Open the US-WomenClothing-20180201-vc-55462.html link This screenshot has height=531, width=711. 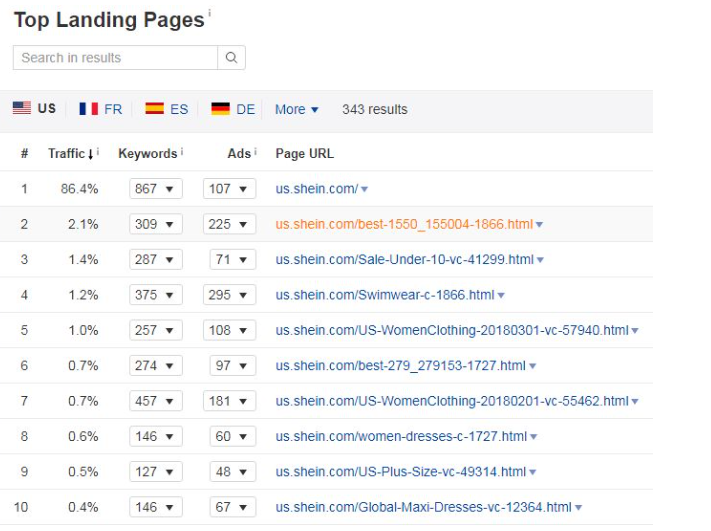[452, 401]
